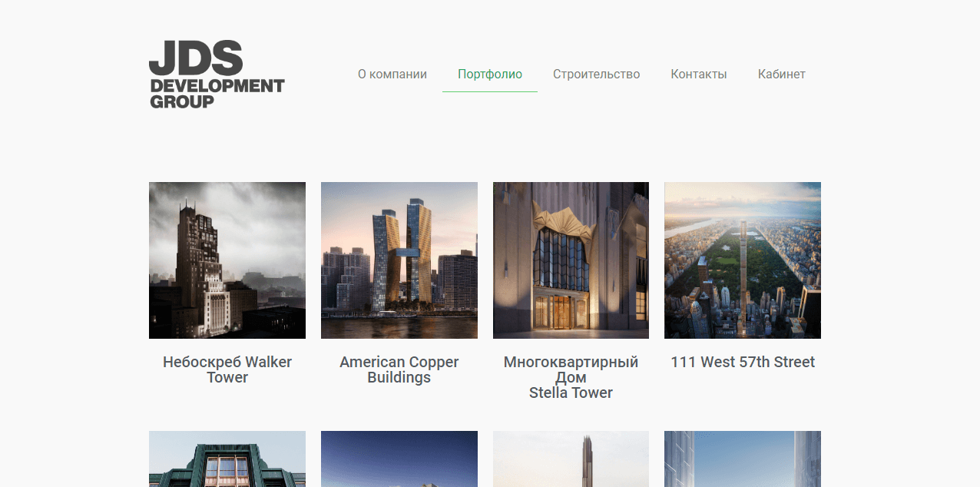Open the 111 West 57th Street aerial image
980x487 pixels.
click(742, 260)
